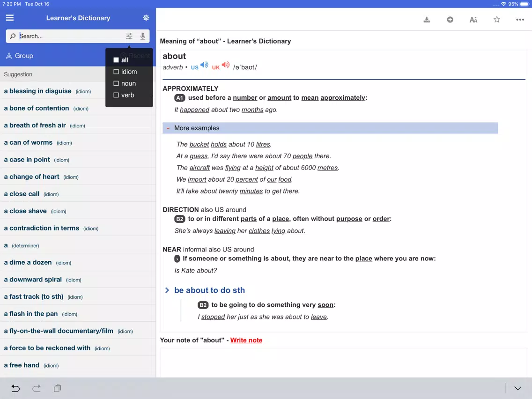Open the three-dot more options menu
The image size is (532, 399).
click(520, 20)
